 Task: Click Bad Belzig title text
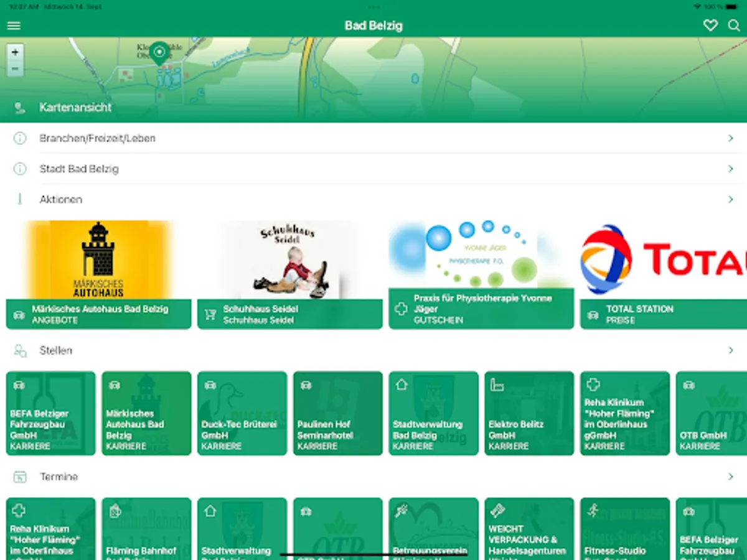pos(374,26)
